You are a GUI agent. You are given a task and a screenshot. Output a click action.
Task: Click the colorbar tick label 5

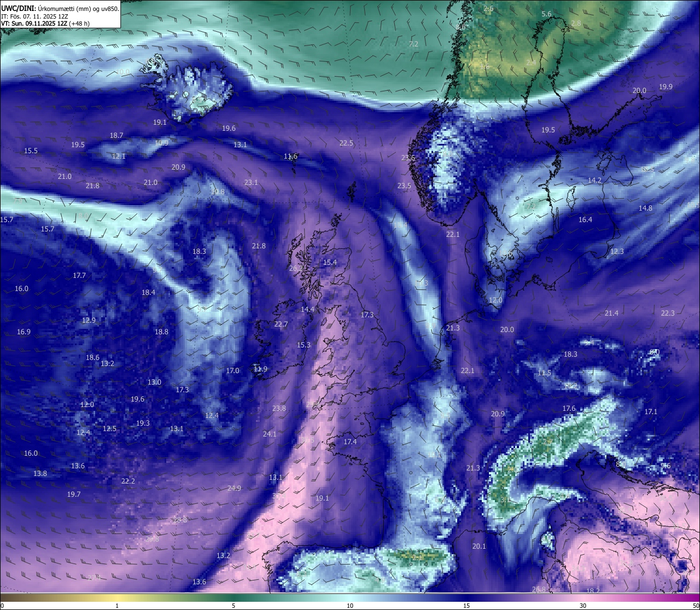click(234, 606)
